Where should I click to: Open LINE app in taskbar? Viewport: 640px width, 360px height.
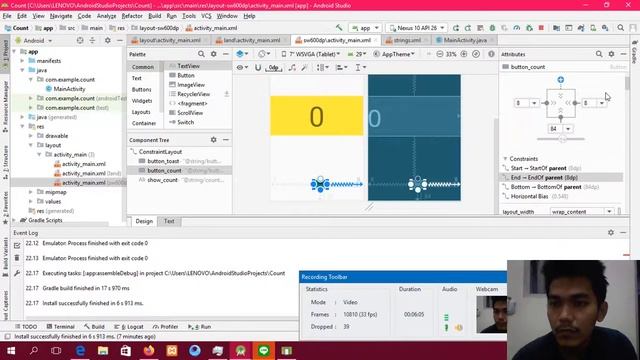pos(263,351)
